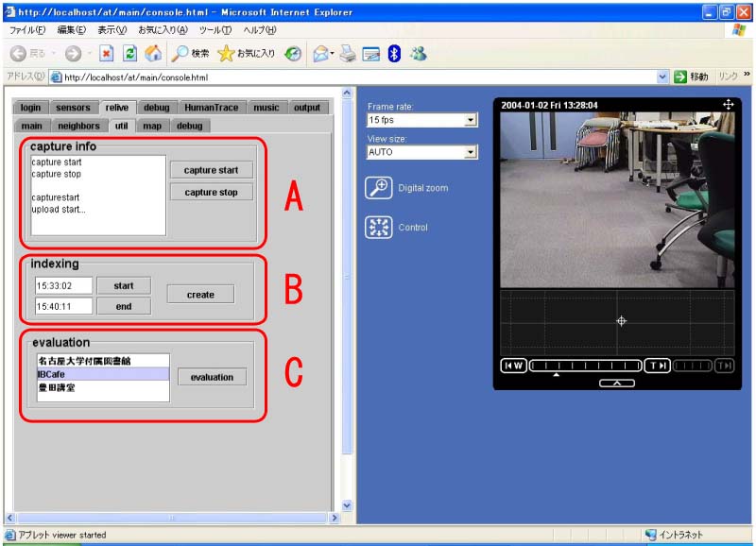
Task: Click the Home icon in toolbar
Action: click(153, 54)
